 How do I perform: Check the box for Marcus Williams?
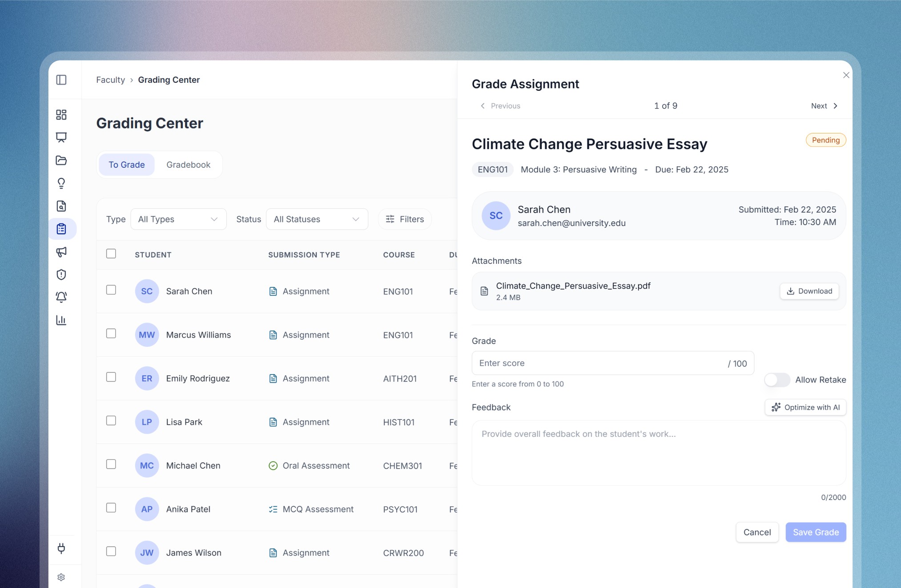point(111,334)
